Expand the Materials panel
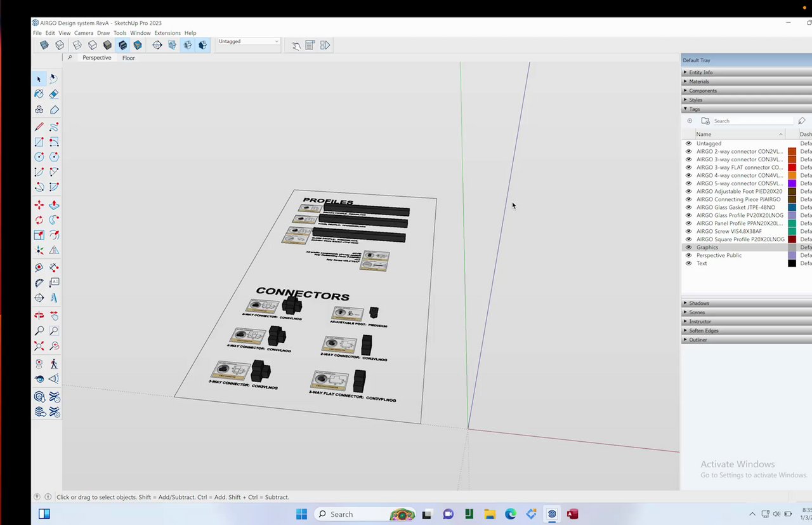This screenshot has width=812, height=525. pos(746,81)
